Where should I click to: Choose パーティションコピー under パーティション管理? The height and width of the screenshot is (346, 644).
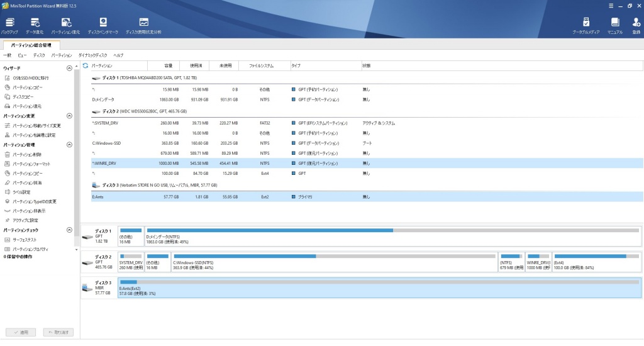pyautogui.click(x=23, y=173)
